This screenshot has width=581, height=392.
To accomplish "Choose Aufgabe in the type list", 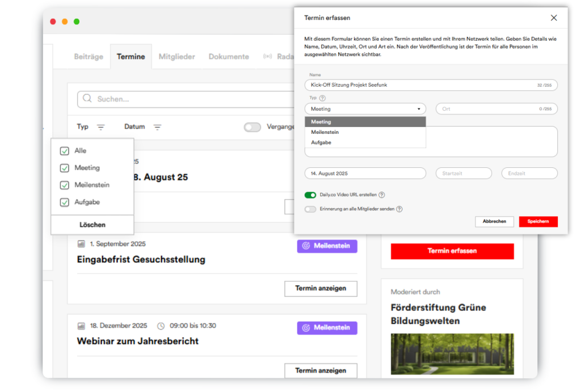I will [x=321, y=142].
